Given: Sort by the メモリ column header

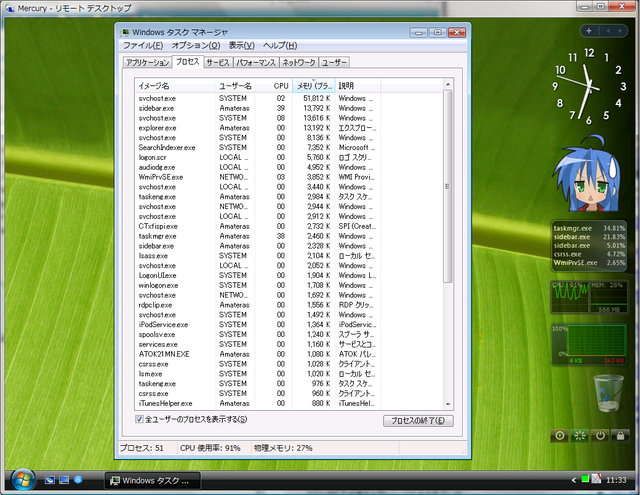Looking at the screenshot, I should (x=313, y=86).
